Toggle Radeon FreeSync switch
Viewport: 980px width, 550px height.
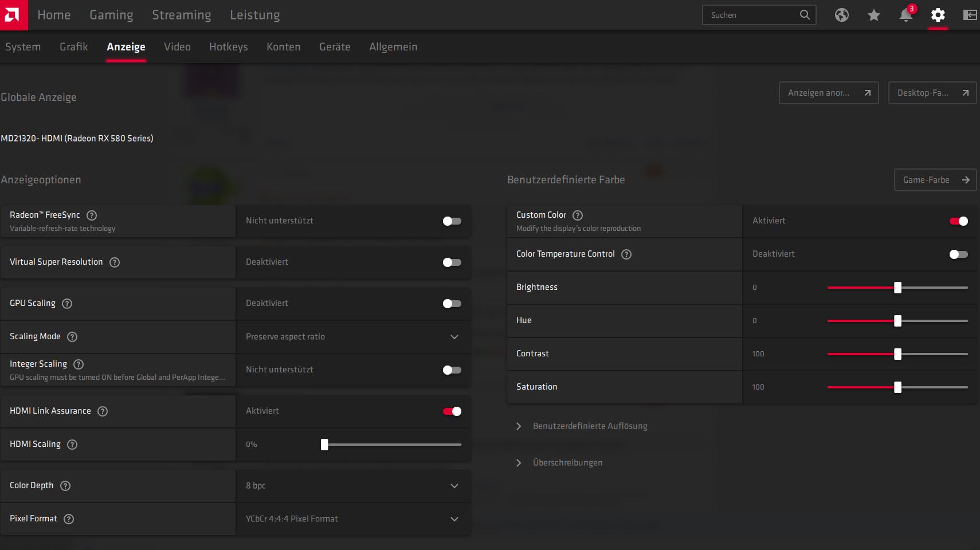(452, 221)
